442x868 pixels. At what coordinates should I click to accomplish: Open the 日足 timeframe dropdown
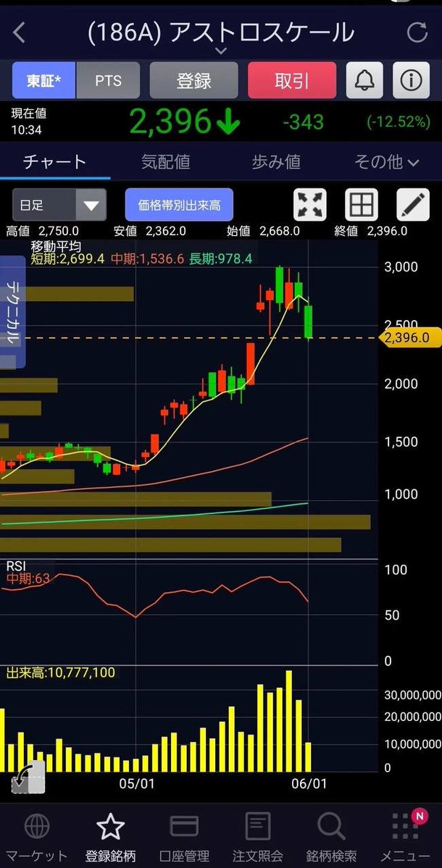(59, 205)
